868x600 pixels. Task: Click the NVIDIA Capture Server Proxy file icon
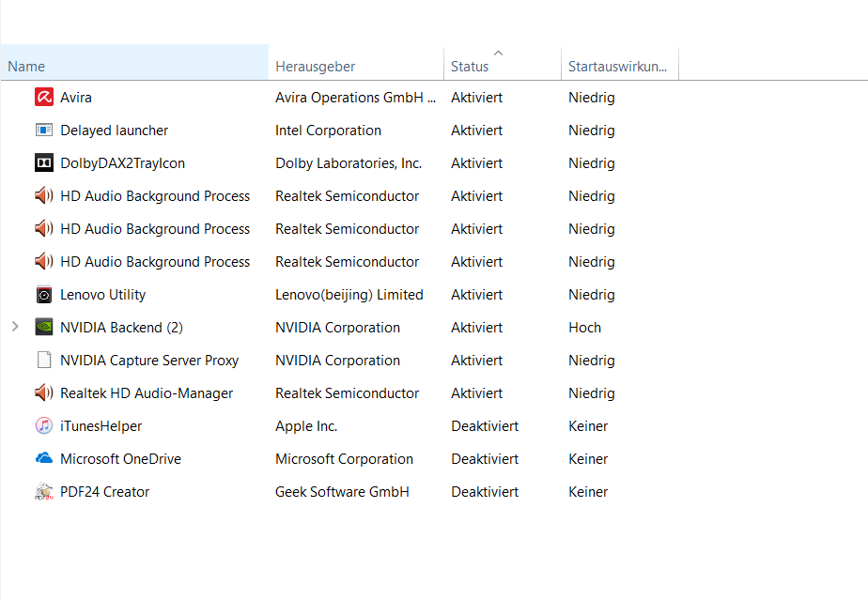pos(44,360)
